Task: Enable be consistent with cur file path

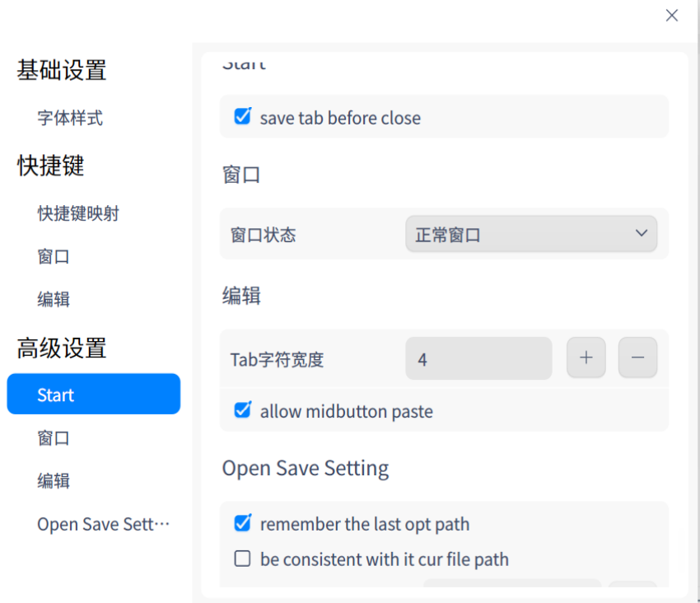Action: coord(243,559)
